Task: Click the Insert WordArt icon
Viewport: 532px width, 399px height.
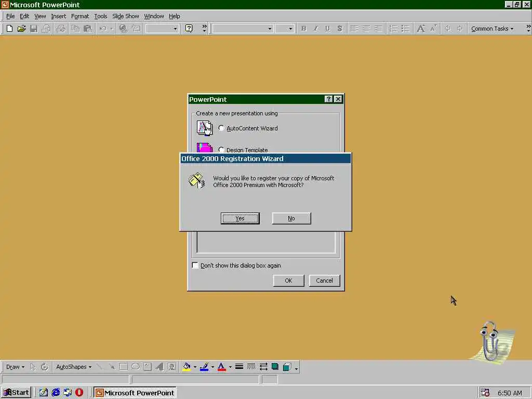Action: pos(159,367)
